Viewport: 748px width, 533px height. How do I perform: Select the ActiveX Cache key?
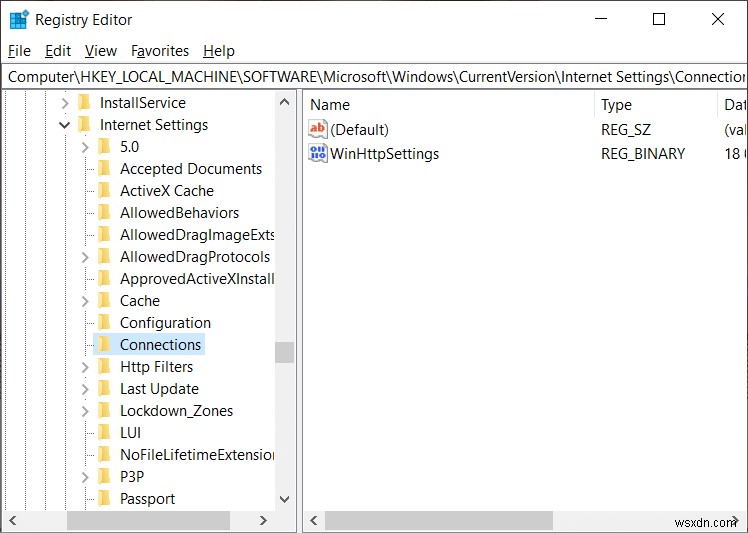click(x=166, y=191)
